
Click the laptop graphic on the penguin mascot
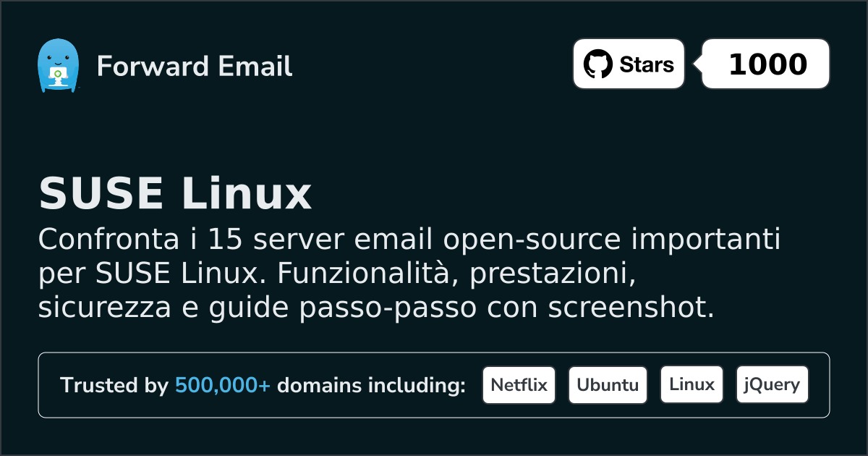59,75
